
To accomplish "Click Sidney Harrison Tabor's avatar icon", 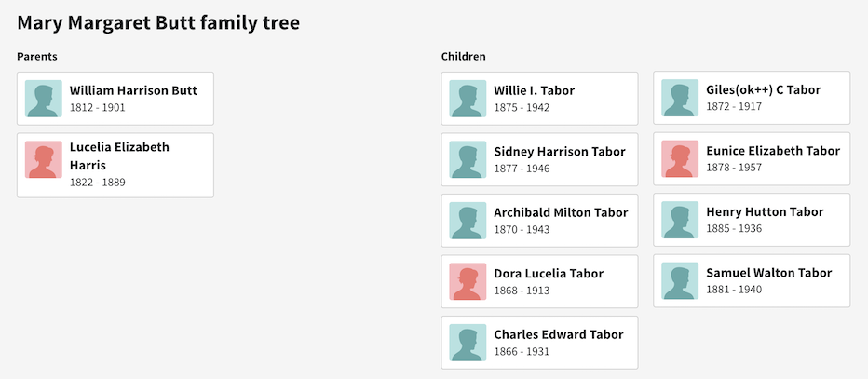I will pyautogui.click(x=468, y=159).
